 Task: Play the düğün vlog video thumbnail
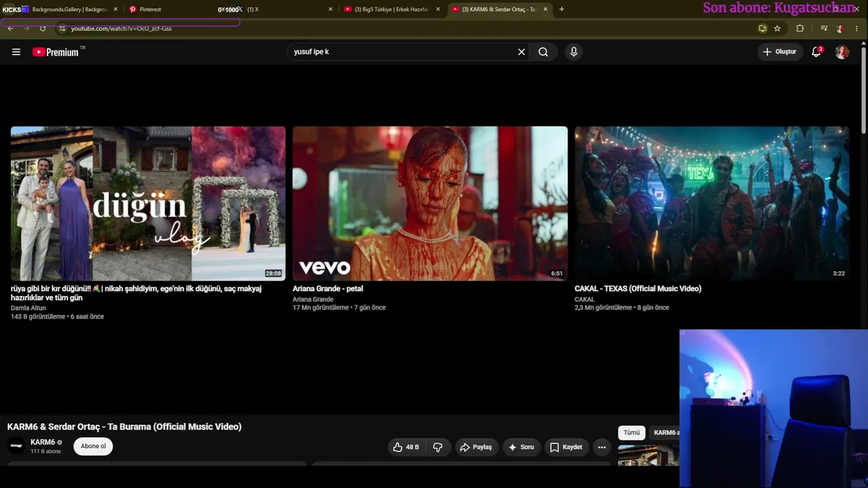(148, 203)
